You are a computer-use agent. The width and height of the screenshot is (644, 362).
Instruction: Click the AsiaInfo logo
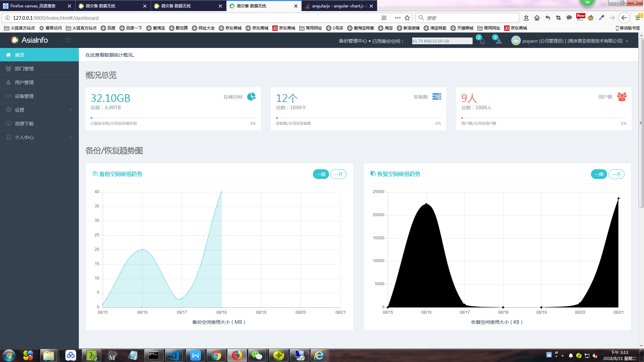[30, 40]
